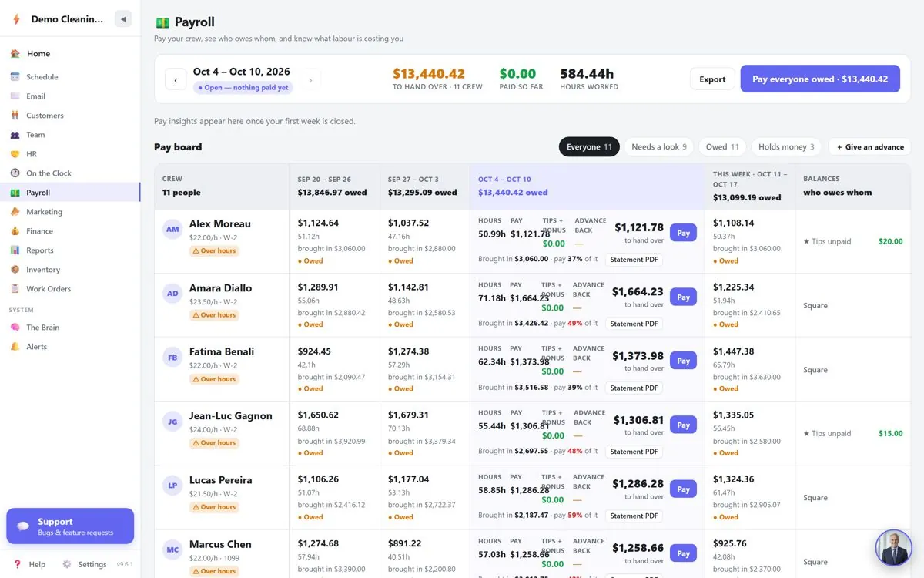Viewport: 924px width, 578px height.
Task: Click Jean-Luc Gagnon's Over hours badge
Action: coord(214,443)
